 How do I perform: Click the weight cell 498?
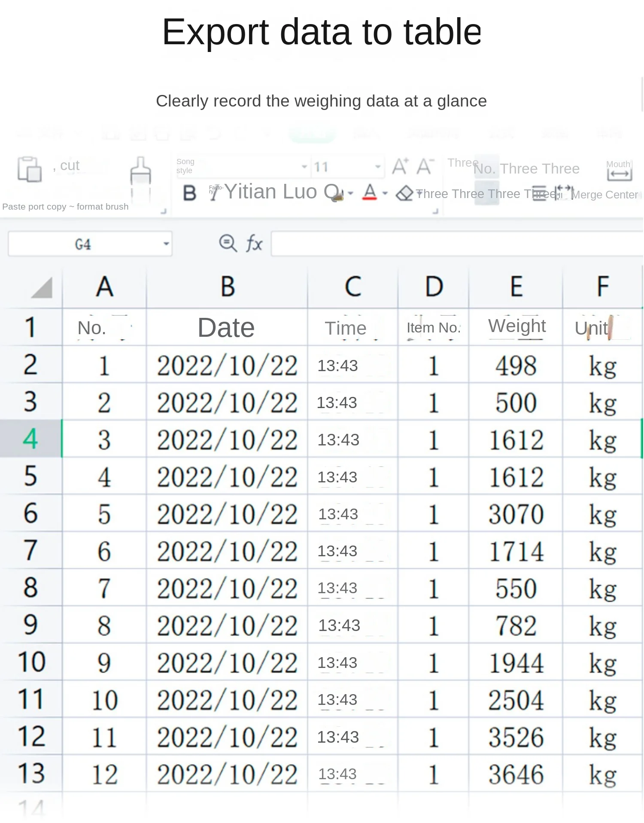(x=516, y=365)
